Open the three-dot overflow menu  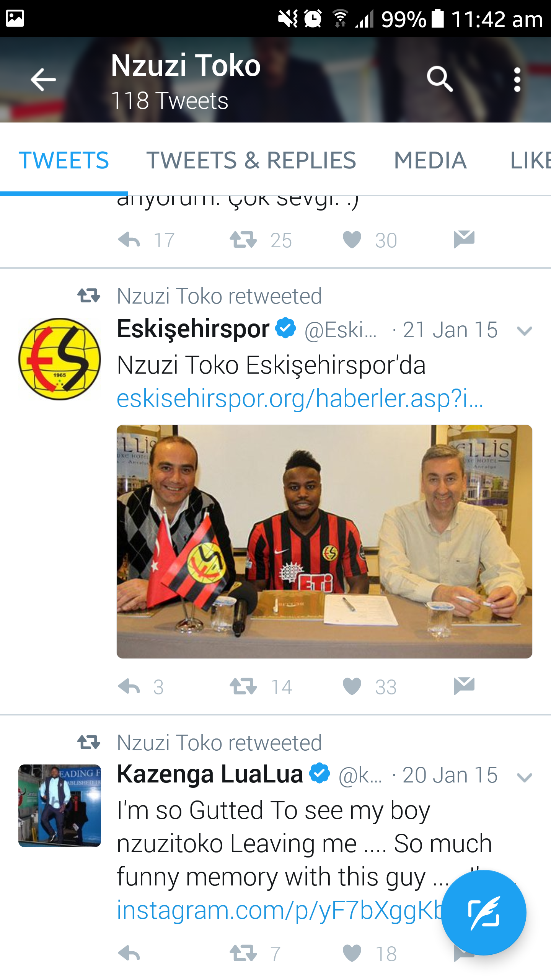(517, 80)
